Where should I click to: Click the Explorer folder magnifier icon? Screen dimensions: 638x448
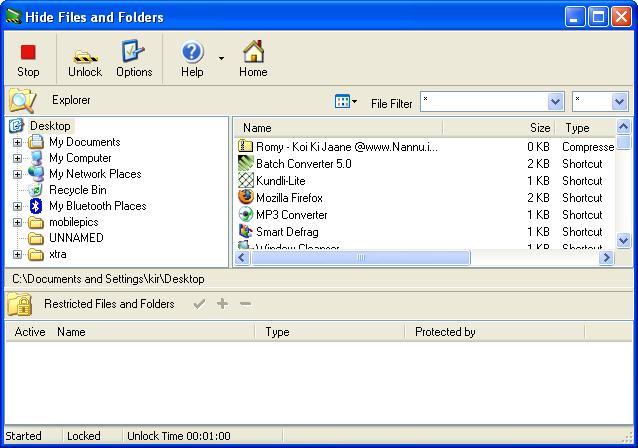pyautogui.click(x=22, y=100)
